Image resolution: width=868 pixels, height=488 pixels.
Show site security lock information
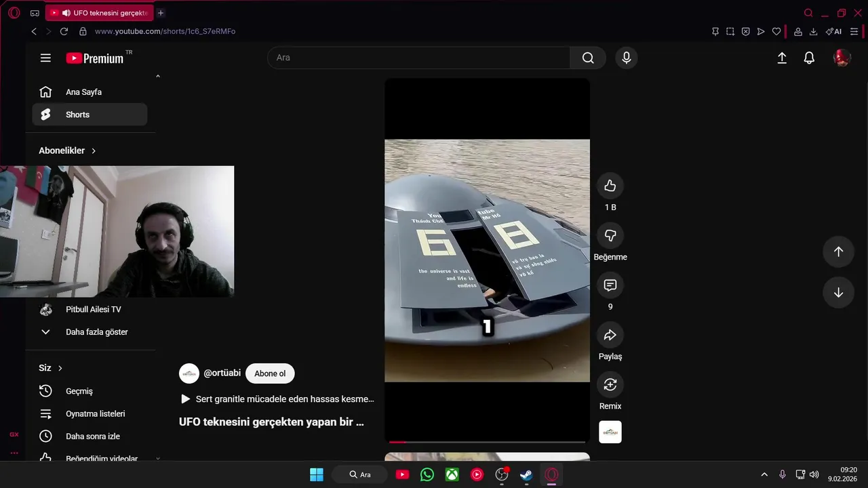tap(83, 31)
